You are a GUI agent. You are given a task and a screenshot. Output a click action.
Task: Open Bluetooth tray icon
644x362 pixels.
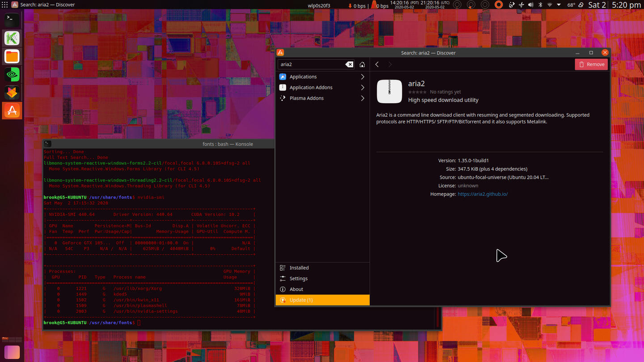(540, 5)
